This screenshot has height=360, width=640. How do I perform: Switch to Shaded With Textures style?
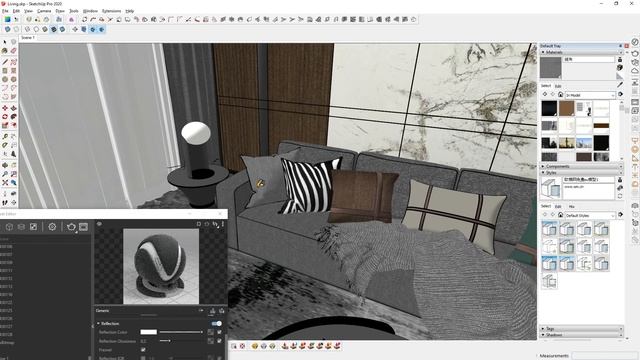(x=53, y=29)
